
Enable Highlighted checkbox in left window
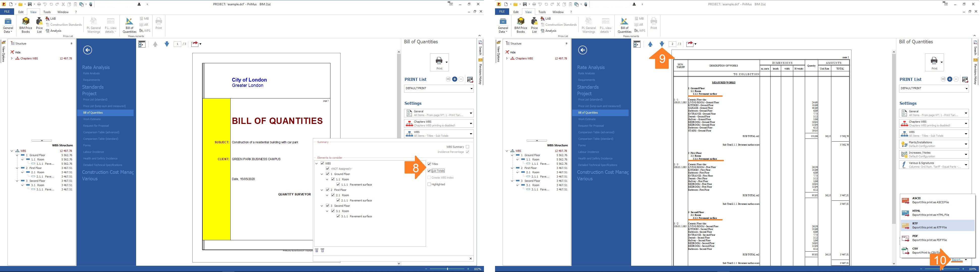click(429, 184)
